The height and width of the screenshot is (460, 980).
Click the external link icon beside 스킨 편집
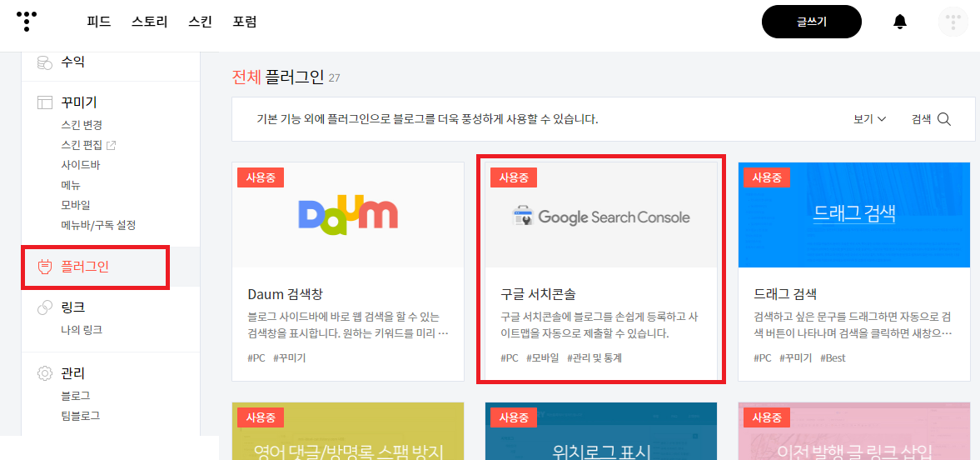(x=112, y=145)
